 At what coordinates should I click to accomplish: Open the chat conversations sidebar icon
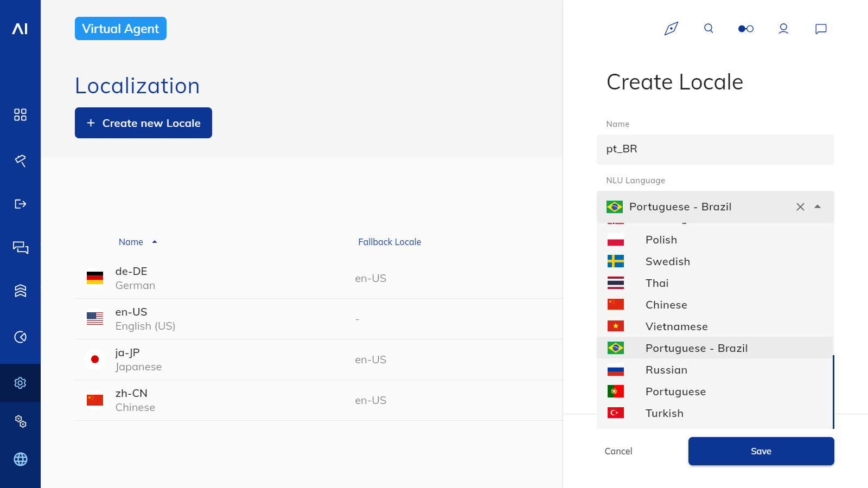click(20, 247)
